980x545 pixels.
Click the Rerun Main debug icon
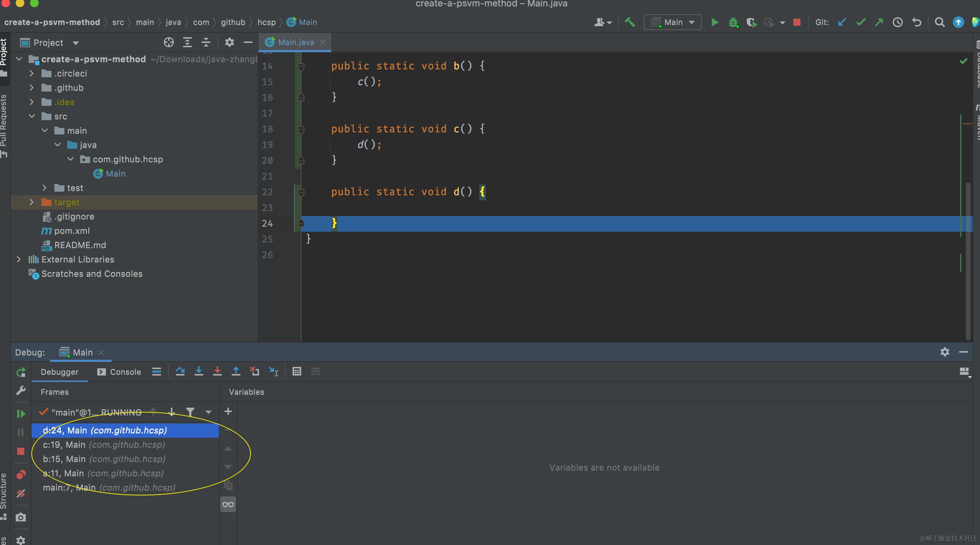pos(21,372)
